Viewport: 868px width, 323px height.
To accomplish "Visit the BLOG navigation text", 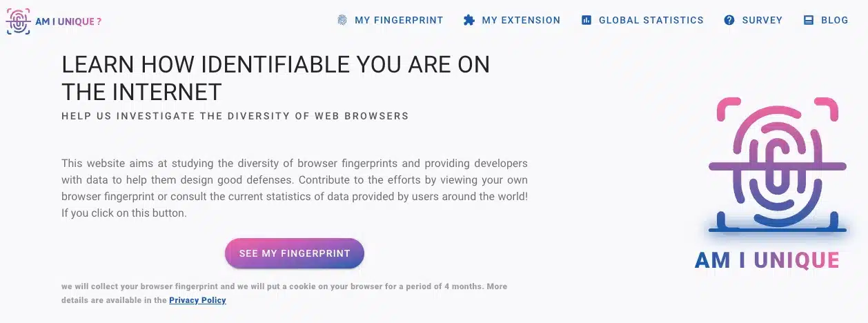I will 835,21.
